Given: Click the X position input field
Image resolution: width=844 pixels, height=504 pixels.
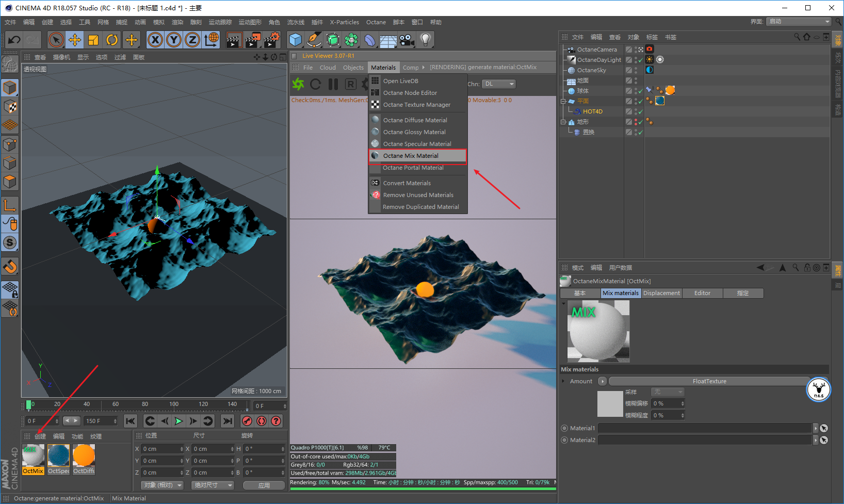Looking at the screenshot, I should pos(162,449).
